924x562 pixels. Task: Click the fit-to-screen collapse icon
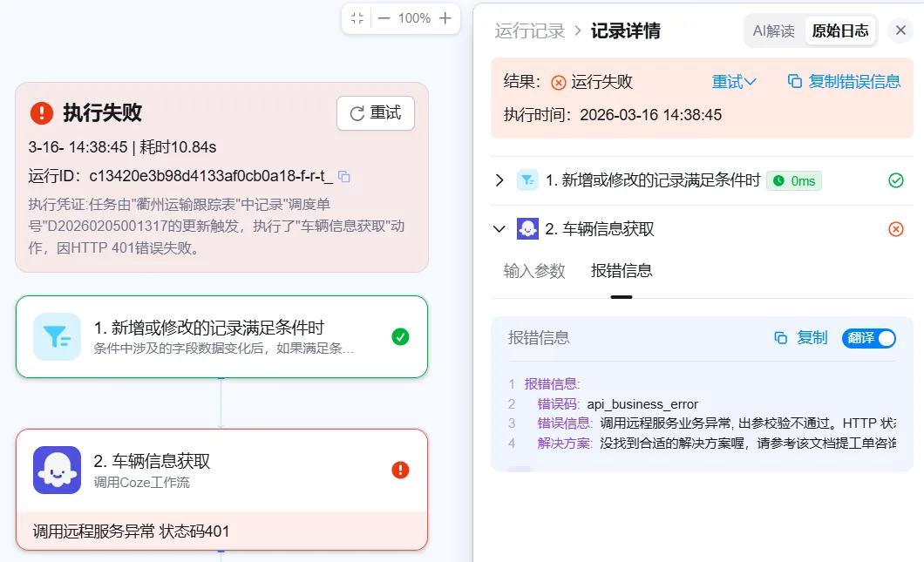[357, 18]
